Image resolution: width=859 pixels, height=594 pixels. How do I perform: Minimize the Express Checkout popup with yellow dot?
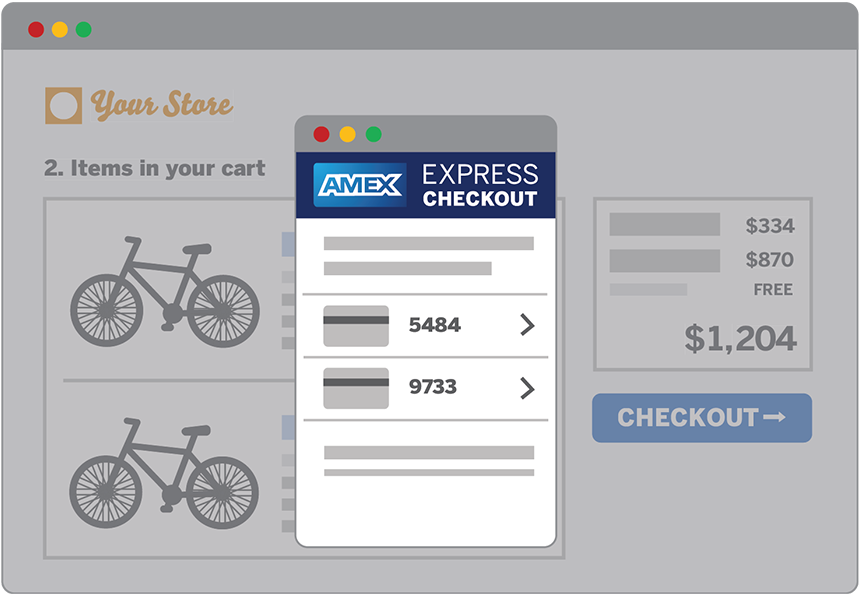tap(347, 134)
